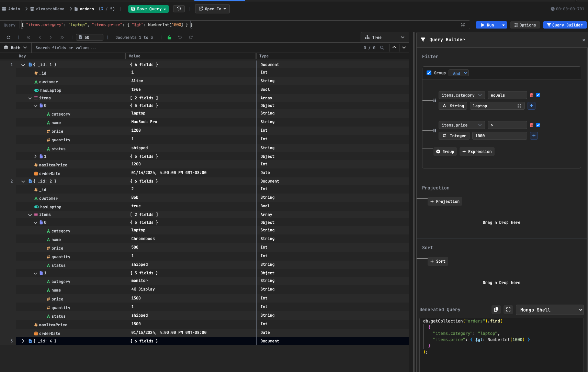This screenshot has height=372, width=588.
Task: Click the query text input bar
Action: [x=240, y=25]
